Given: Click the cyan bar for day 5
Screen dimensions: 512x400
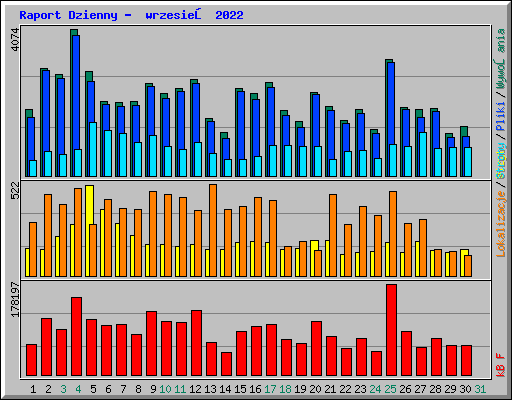Looking at the screenshot, I should tap(93, 149).
